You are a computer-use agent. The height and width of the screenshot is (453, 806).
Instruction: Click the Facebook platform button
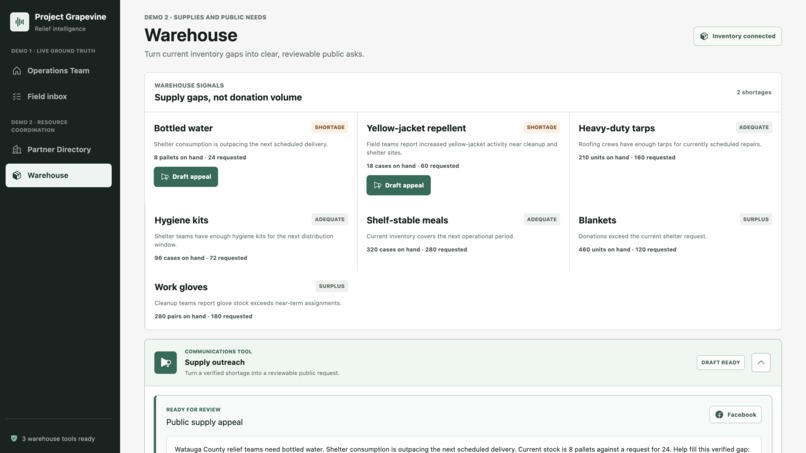(736, 414)
